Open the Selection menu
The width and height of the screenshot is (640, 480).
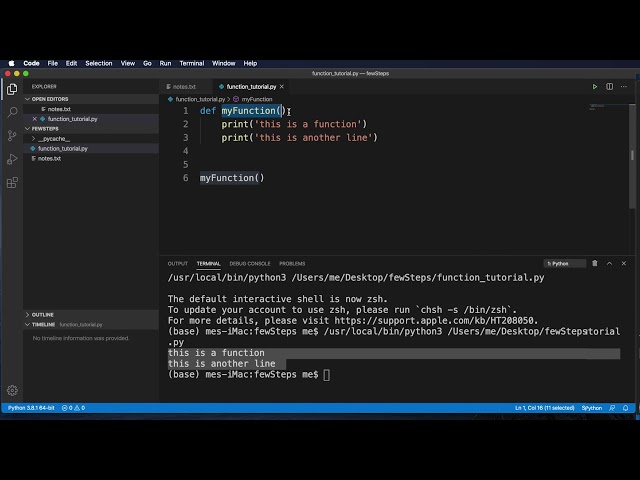click(99, 63)
